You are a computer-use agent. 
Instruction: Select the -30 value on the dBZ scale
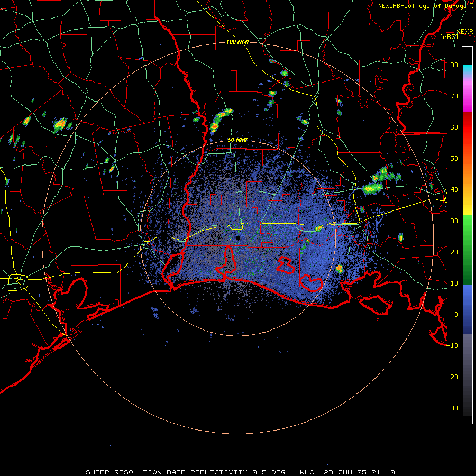[x=452, y=408]
